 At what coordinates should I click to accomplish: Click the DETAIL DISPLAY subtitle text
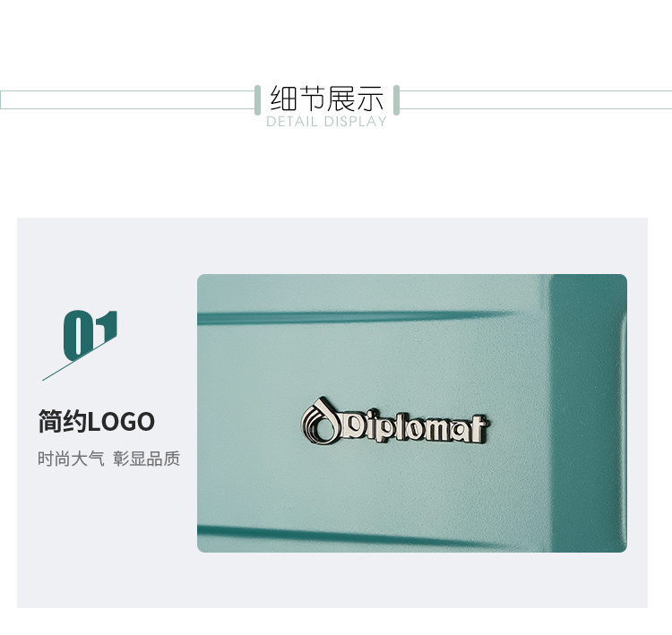point(326,122)
